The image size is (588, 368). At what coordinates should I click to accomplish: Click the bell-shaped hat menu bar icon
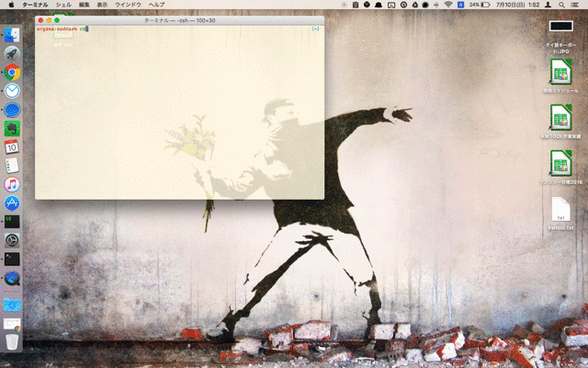(x=379, y=5)
